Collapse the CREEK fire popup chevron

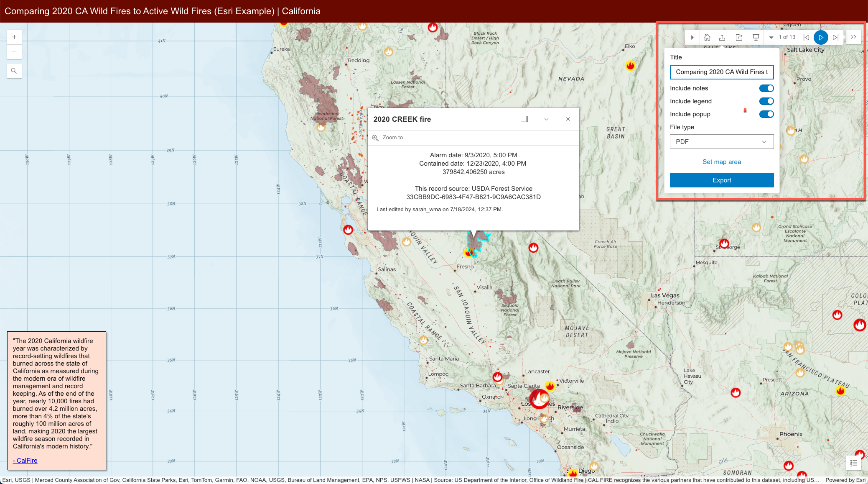coord(546,119)
